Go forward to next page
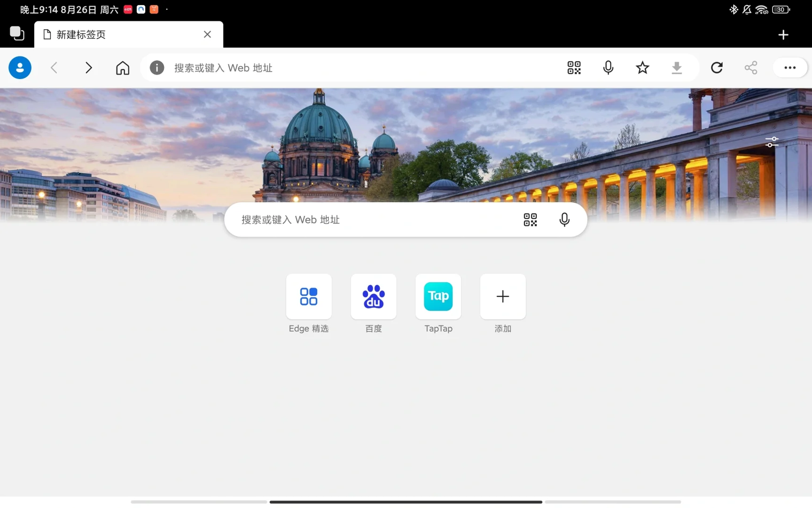Screen dimensions: 812x508 click(88, 68)
